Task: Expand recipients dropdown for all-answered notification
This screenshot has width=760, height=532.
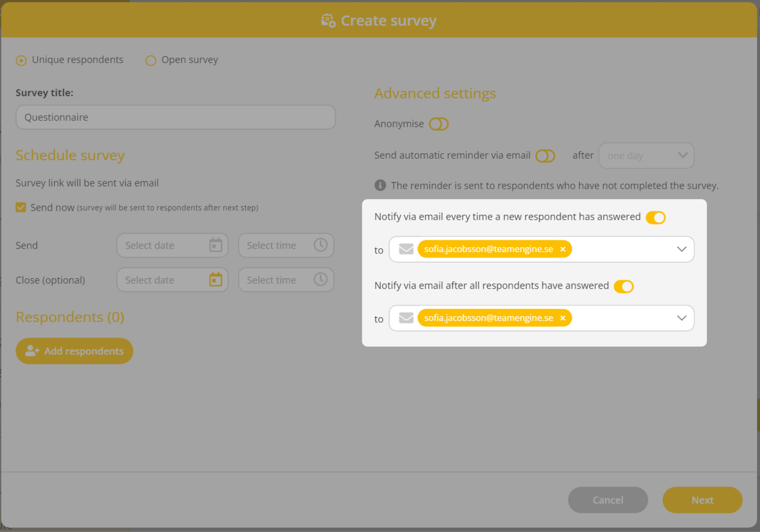Action: click(x=681, y=318)
